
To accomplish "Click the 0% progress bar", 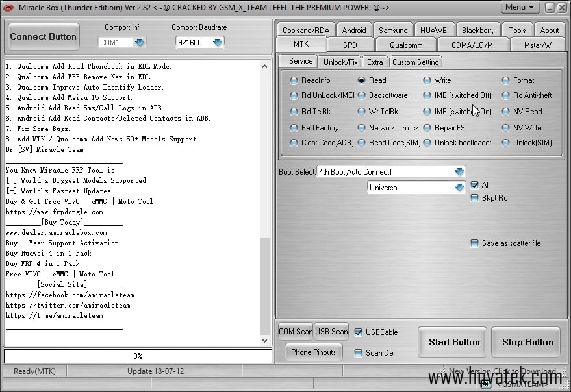I will 138,356.
